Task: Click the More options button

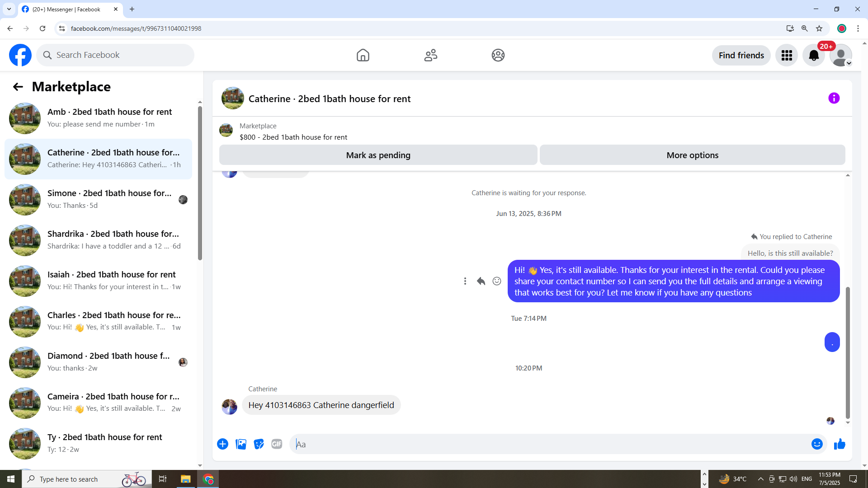Action: pos(692,155)
